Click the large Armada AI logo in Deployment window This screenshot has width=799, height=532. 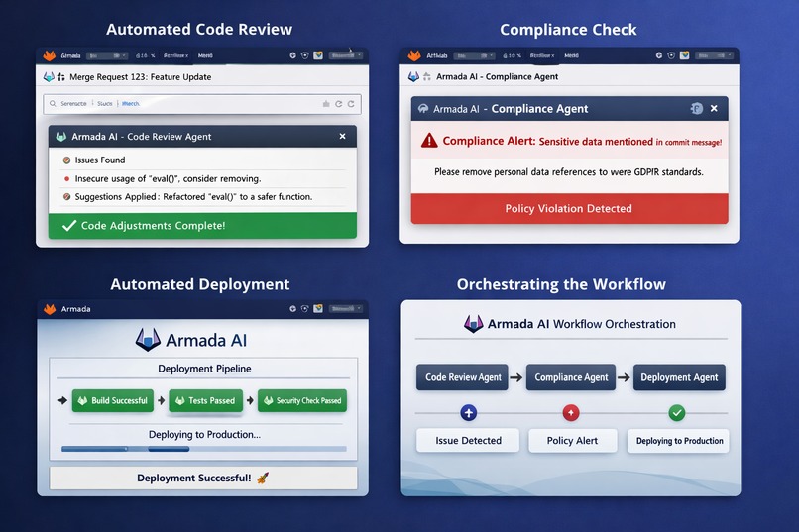click(x=149, y=340)
